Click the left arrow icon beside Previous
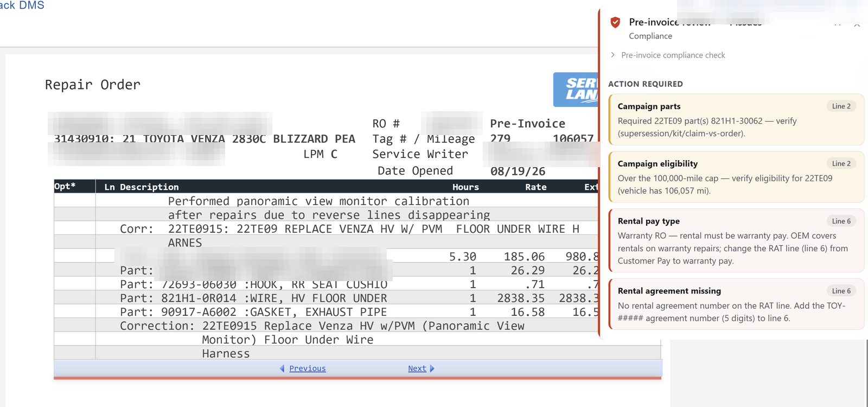The height and width of the screenshot is (407, 868). [x=282, y=368]
